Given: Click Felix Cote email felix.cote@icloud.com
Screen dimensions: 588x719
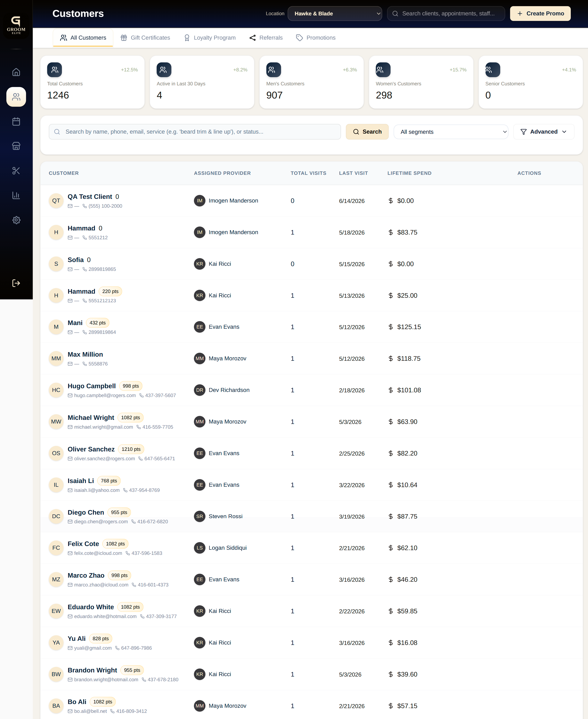Looking at the screenshot, I should pyautogui.click(x=98, y=553).
